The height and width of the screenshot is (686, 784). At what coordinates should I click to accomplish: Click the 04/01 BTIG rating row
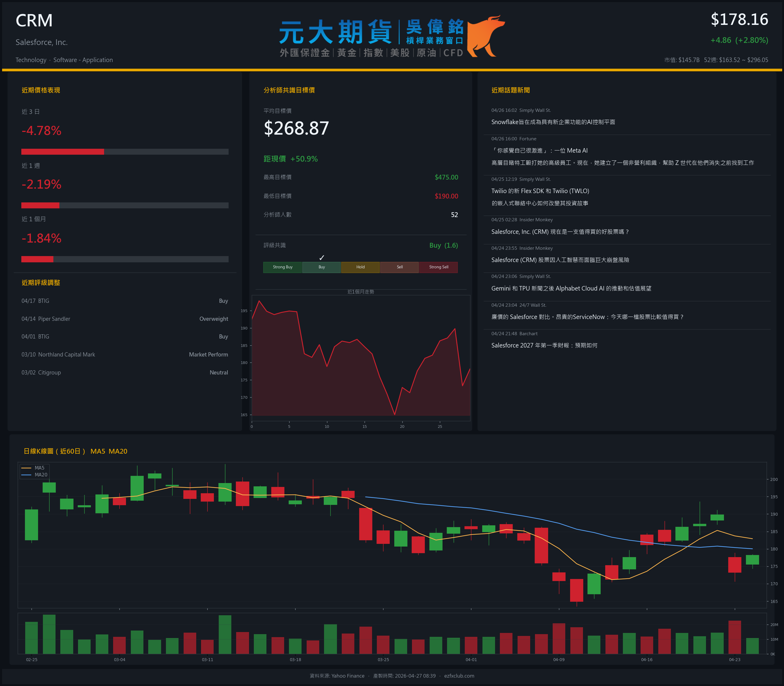pyautogui.click(x=125, y=336)
